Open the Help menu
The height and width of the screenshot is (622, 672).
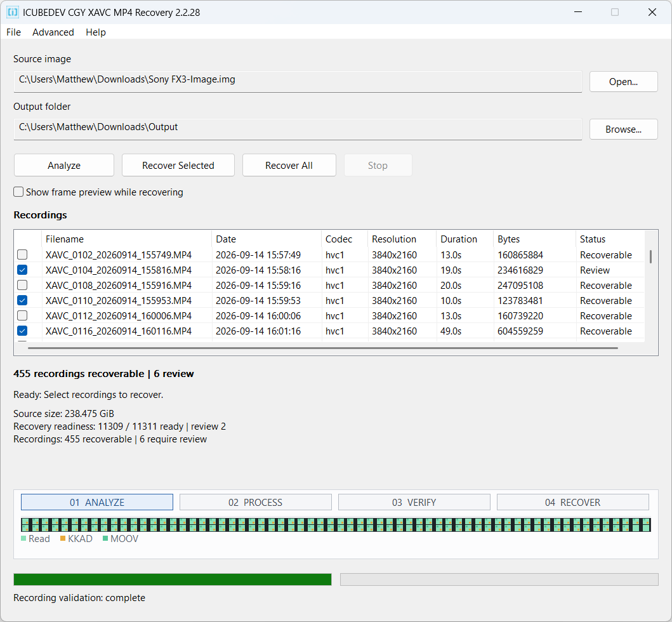point(96,32)
